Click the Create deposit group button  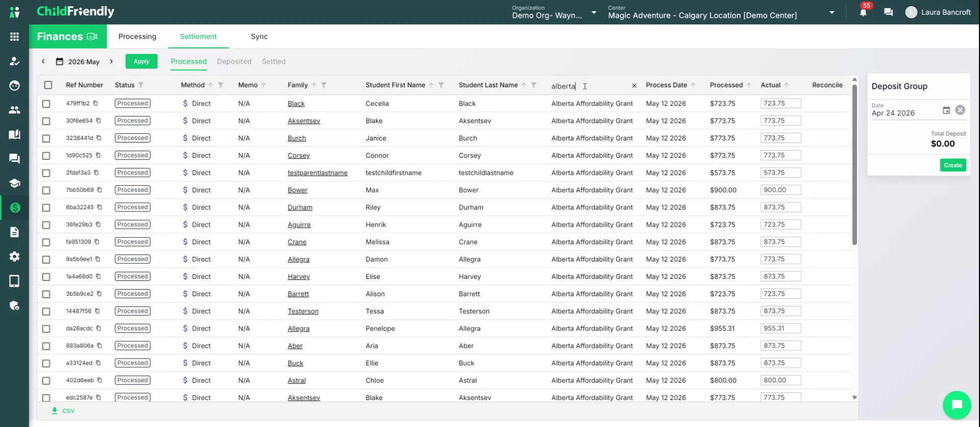[953, 165]
